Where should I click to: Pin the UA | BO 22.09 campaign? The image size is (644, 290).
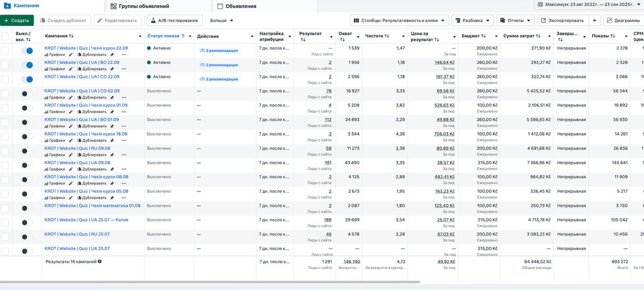[x=112, y=69]
